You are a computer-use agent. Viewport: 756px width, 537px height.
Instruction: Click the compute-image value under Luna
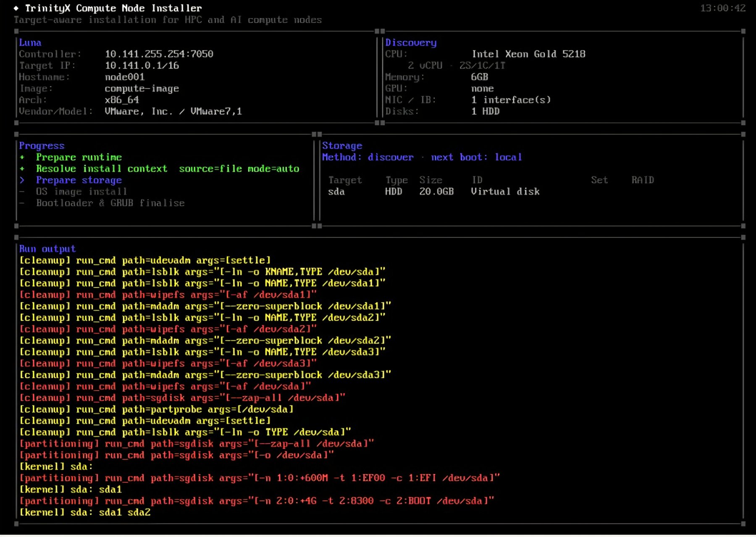(142, 88)
